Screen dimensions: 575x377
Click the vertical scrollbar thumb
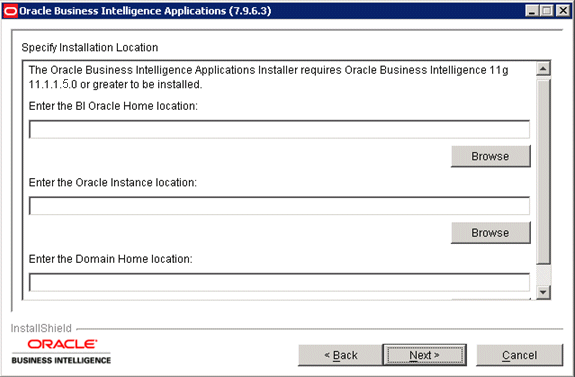543,171
